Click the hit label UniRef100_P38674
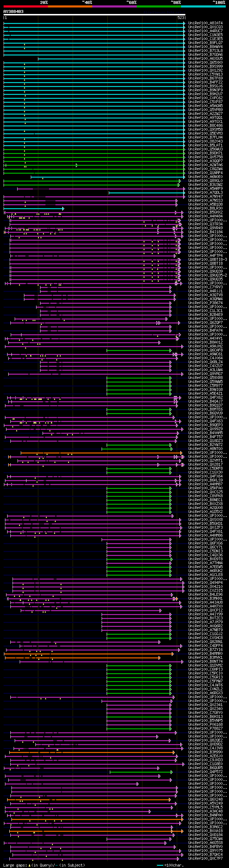Screen dimensions: 229x868 tap(205, 303)
